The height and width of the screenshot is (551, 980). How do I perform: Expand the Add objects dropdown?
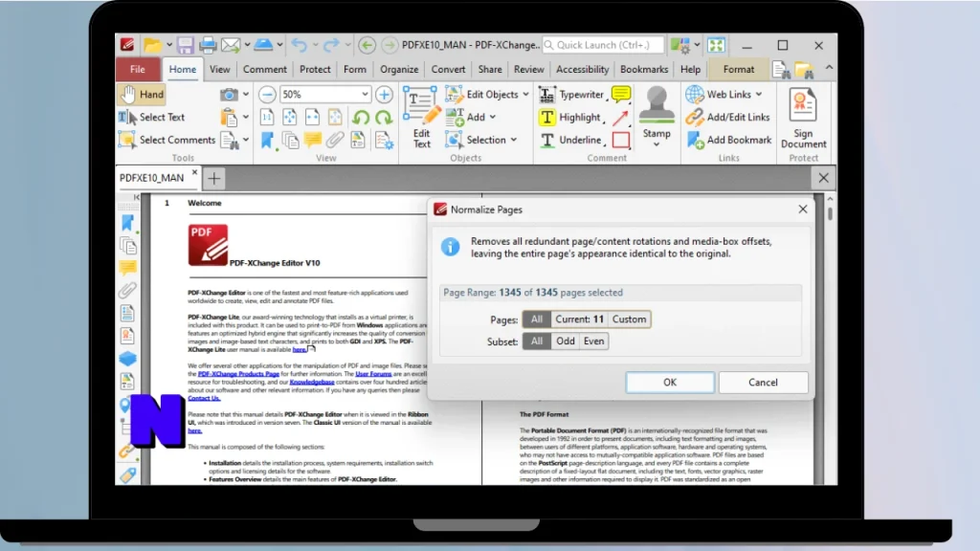point(493,118)
